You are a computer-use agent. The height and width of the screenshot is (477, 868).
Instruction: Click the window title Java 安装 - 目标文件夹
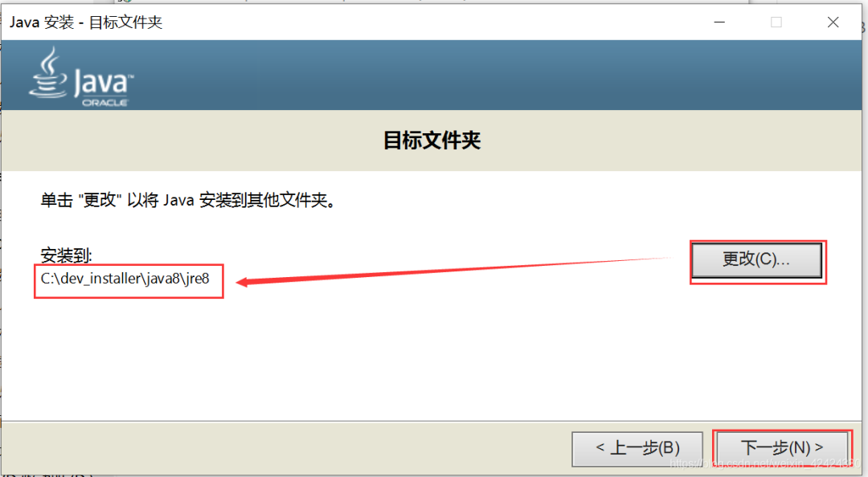(x=86, y=22)
